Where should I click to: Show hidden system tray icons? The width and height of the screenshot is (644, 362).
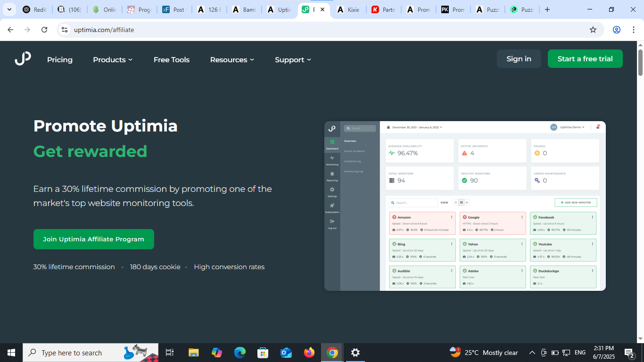(x=532, y=353)
